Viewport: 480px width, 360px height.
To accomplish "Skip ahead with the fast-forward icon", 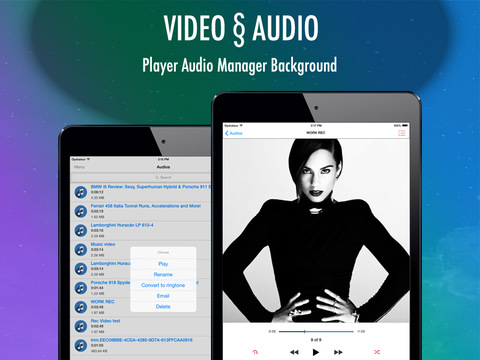I will 338,352.
